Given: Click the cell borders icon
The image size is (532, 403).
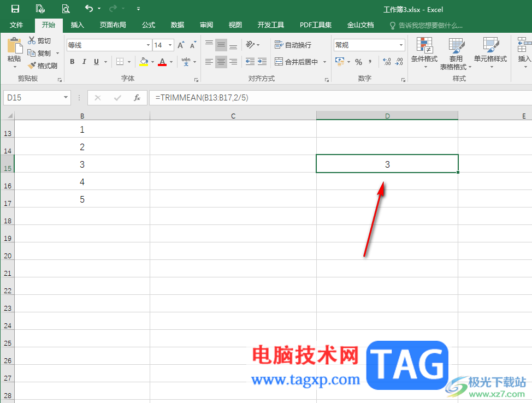Looking at the screenshot, I should pos(120,62).
